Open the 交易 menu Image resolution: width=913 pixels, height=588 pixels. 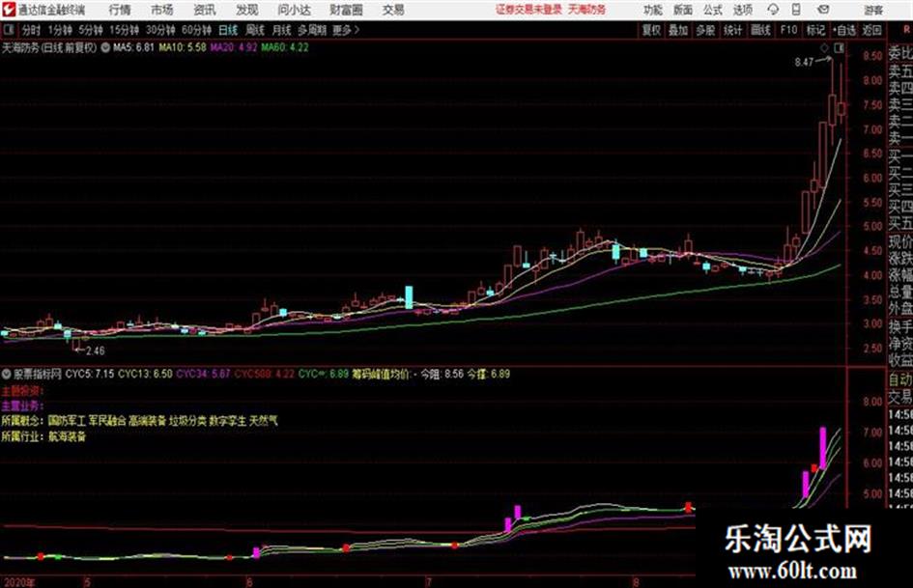pyautogui.click(x=393, y=10)
